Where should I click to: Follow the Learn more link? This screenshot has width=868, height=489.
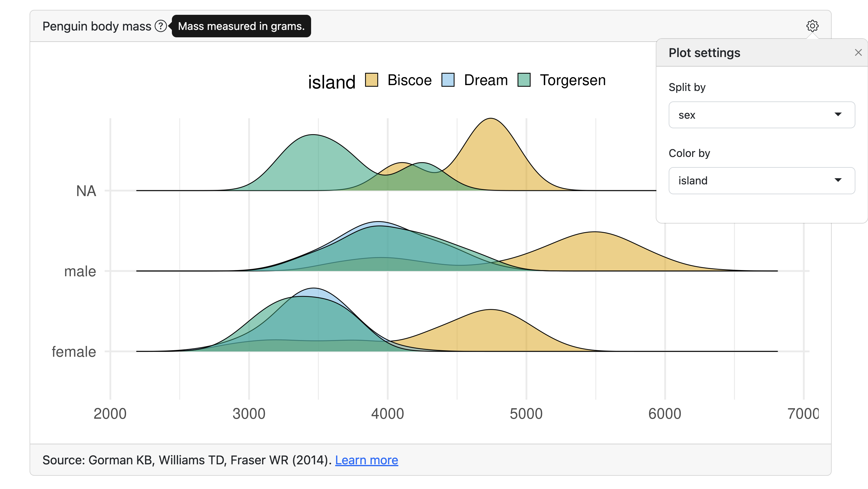366,460
